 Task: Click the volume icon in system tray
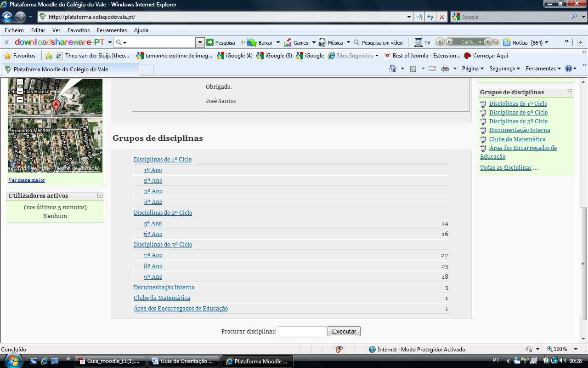coord(563,360)
